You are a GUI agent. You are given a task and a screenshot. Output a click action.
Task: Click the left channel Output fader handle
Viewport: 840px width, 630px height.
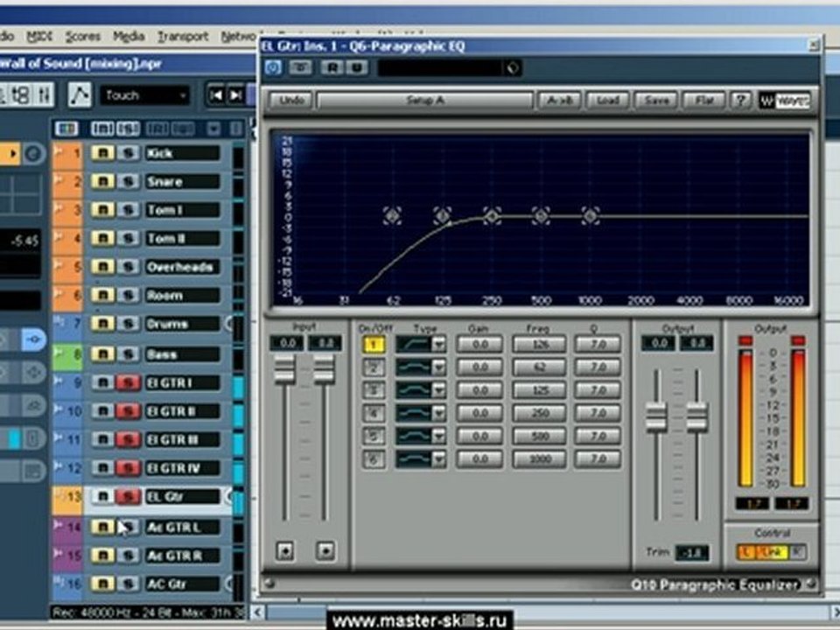click(656, 416)
